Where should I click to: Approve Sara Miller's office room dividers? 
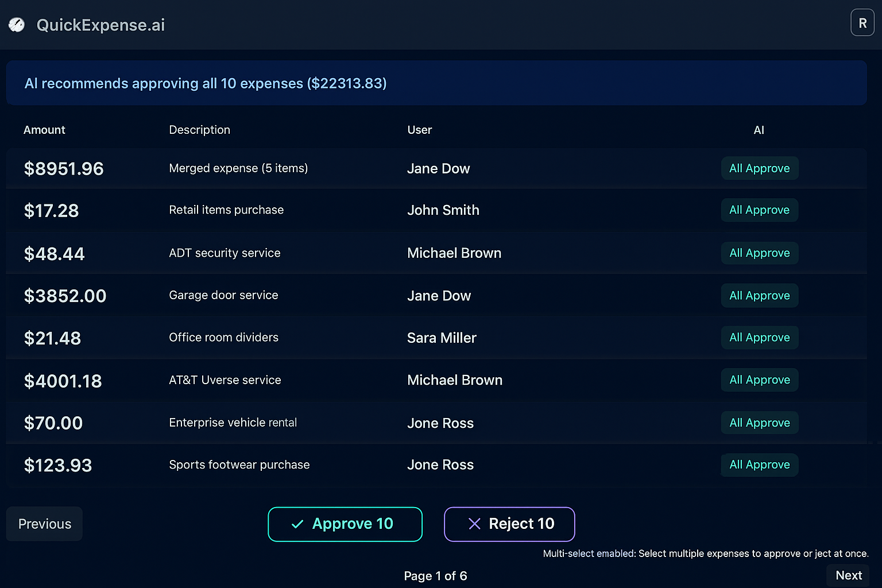click(759, 338)
